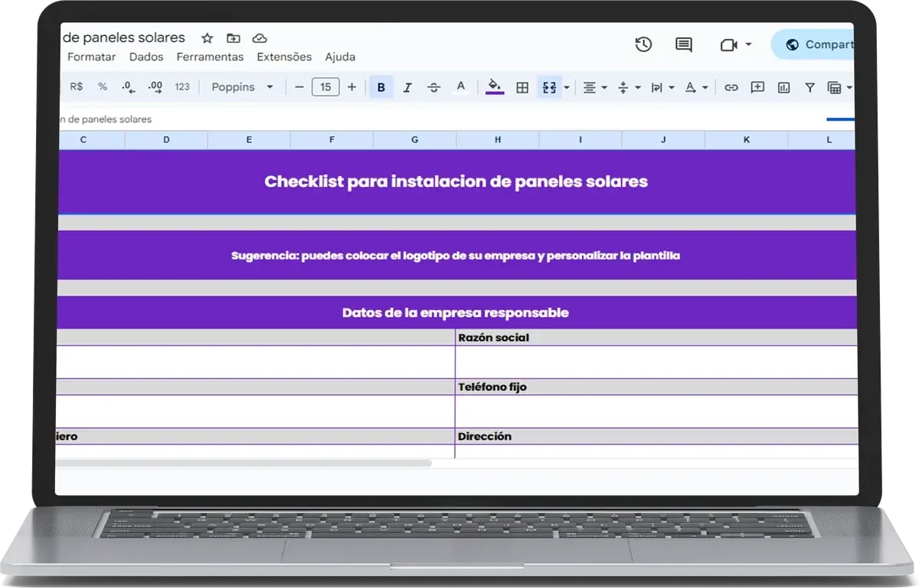Screen dimensions: 919x588
Task: Toggle strikethrough formatting
Action: pos(433,87)
